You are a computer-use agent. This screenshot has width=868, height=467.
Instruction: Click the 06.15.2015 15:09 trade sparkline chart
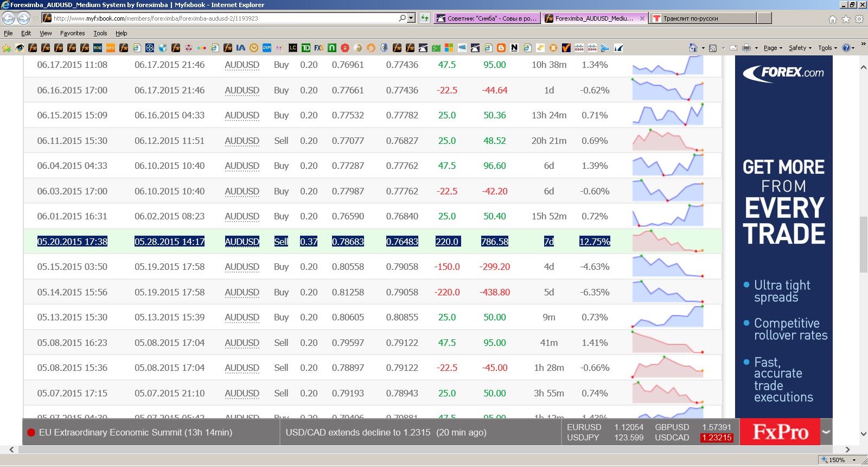[668, 115]
